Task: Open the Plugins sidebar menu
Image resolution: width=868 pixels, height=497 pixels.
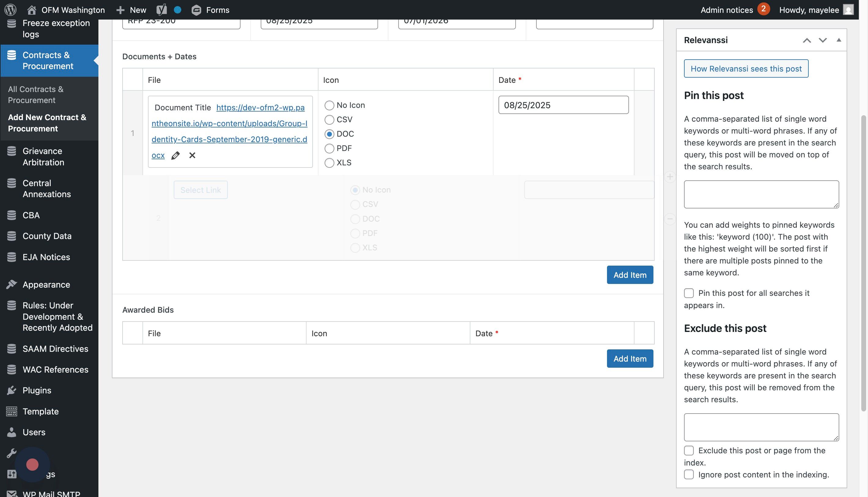Action: coord(36,390)
